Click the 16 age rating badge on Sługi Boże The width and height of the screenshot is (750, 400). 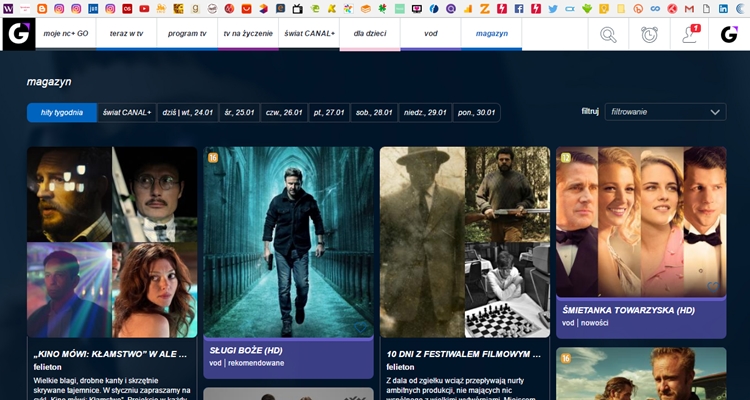coord(213,157)
